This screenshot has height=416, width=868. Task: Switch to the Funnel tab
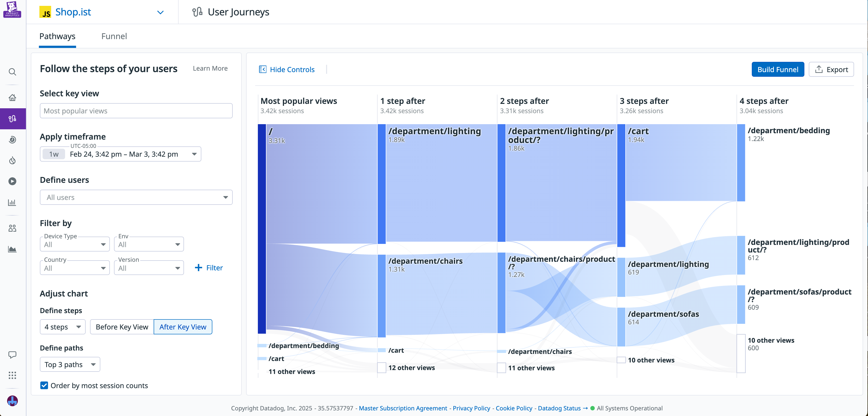pos(114,36)
